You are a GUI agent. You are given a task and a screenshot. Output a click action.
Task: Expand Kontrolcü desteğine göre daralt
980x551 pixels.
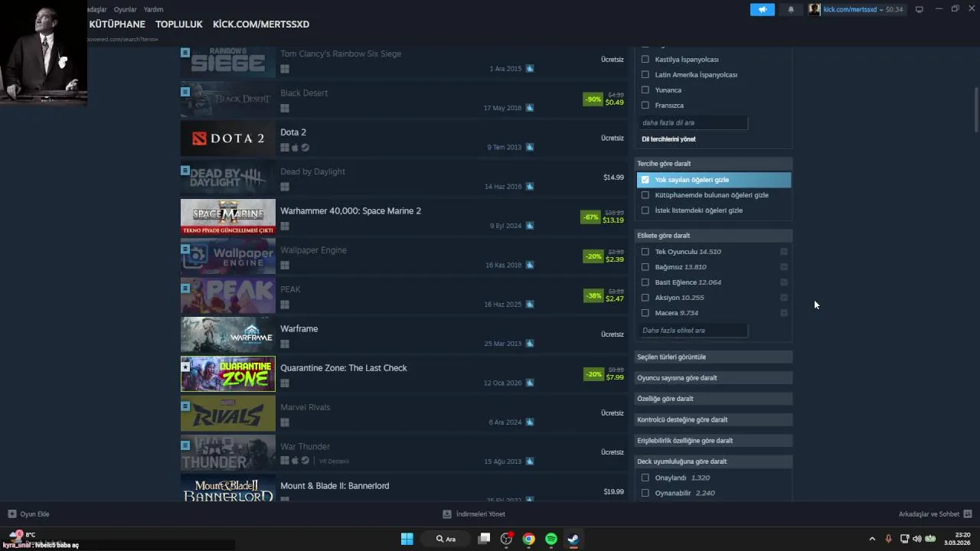714,419
